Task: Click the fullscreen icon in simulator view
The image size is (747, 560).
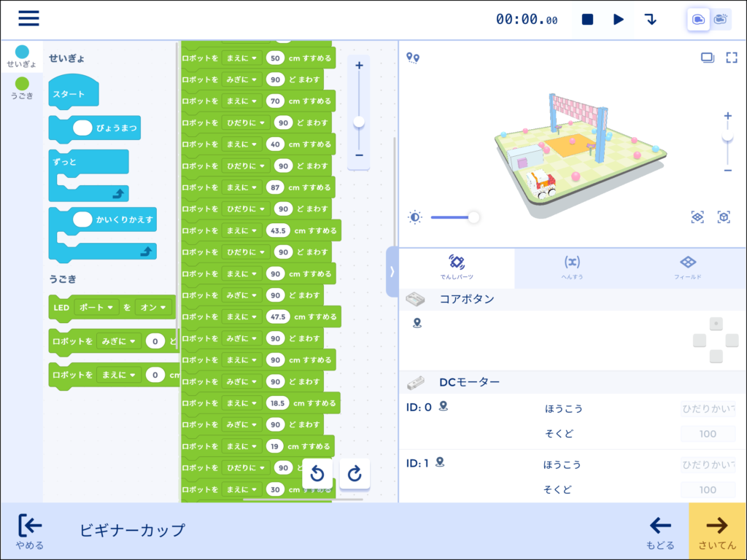Action: (731, 58)
